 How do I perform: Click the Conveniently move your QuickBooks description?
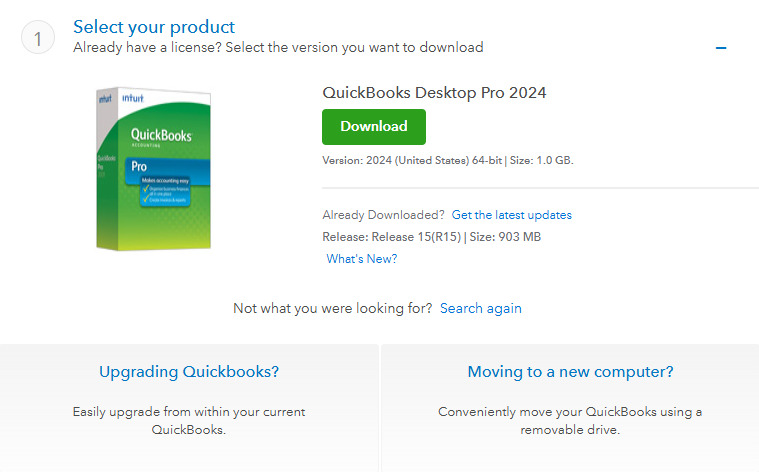[570, 420]
